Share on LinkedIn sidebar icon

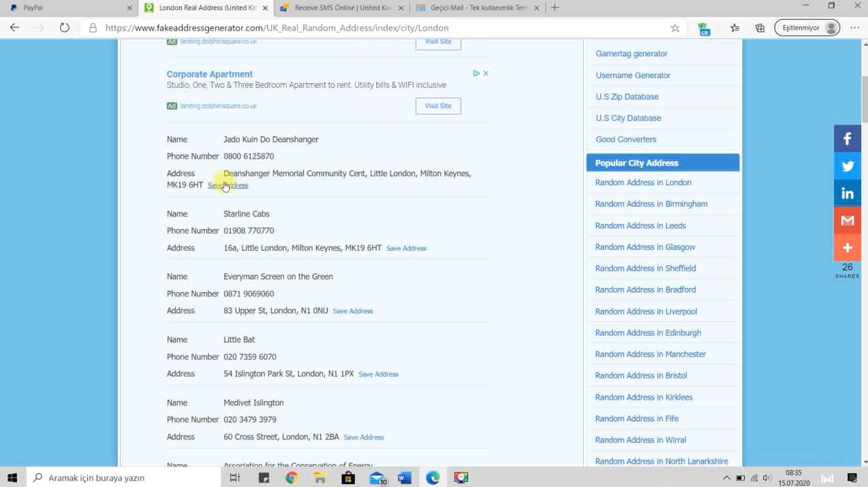click(x=848, y=193)
